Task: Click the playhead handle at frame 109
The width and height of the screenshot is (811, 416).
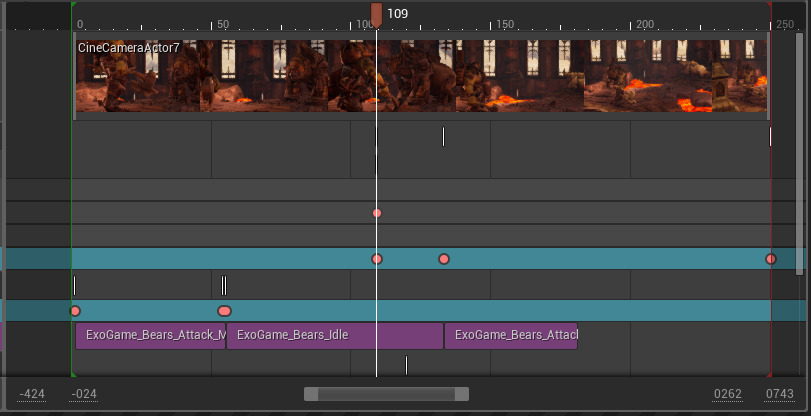Action: click(376, 13)
